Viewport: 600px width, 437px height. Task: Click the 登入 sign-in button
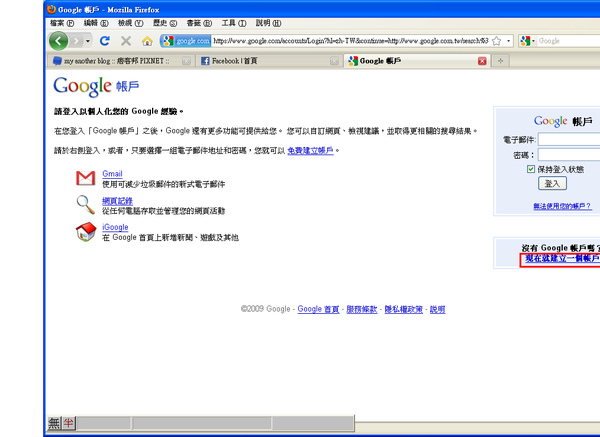(x=553, y=184)
